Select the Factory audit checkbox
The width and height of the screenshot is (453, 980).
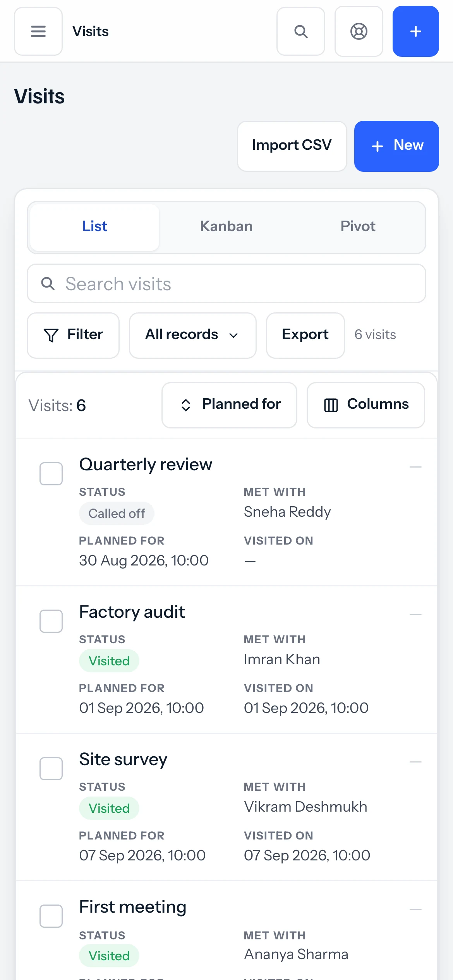click(51, 621)
